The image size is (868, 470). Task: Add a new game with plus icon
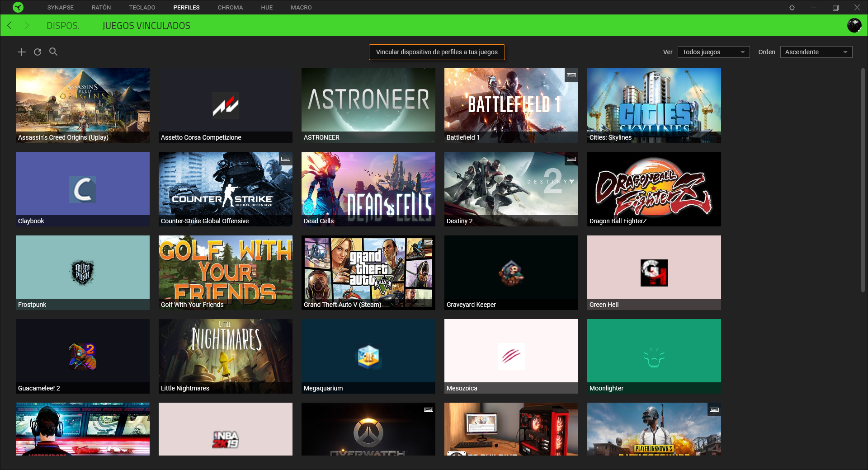[22, 52]
